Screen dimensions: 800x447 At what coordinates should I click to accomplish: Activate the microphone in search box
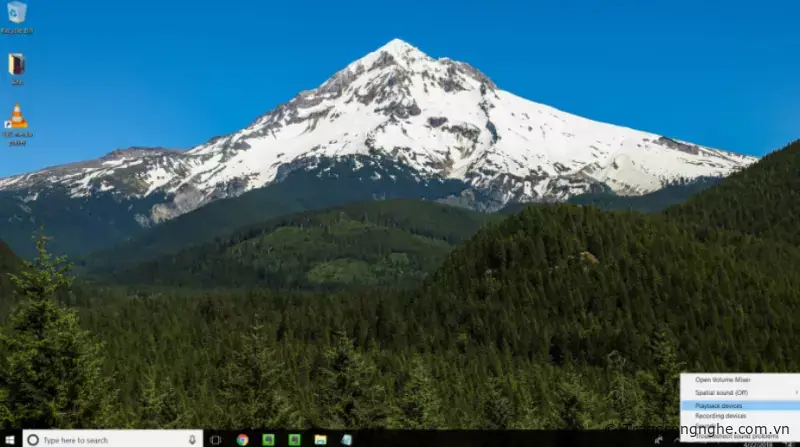[x=192, y=439]
